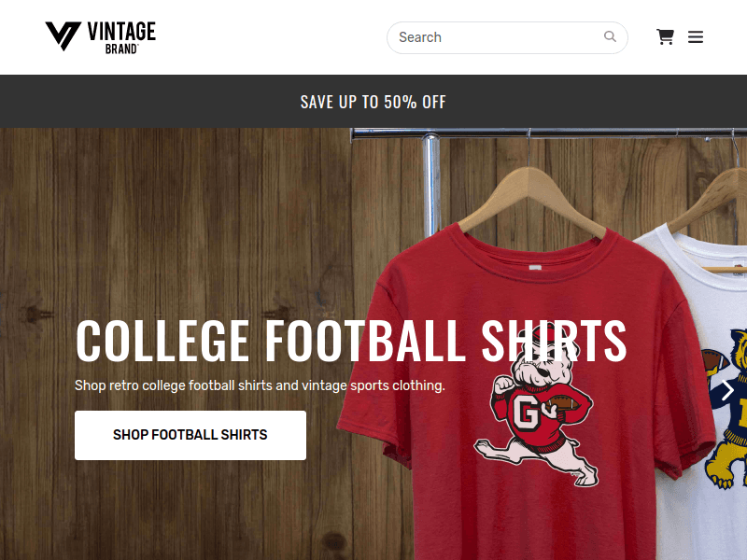Click the football carried by the bulldog
Screen dimensions: 747x560
coord(563,403)
